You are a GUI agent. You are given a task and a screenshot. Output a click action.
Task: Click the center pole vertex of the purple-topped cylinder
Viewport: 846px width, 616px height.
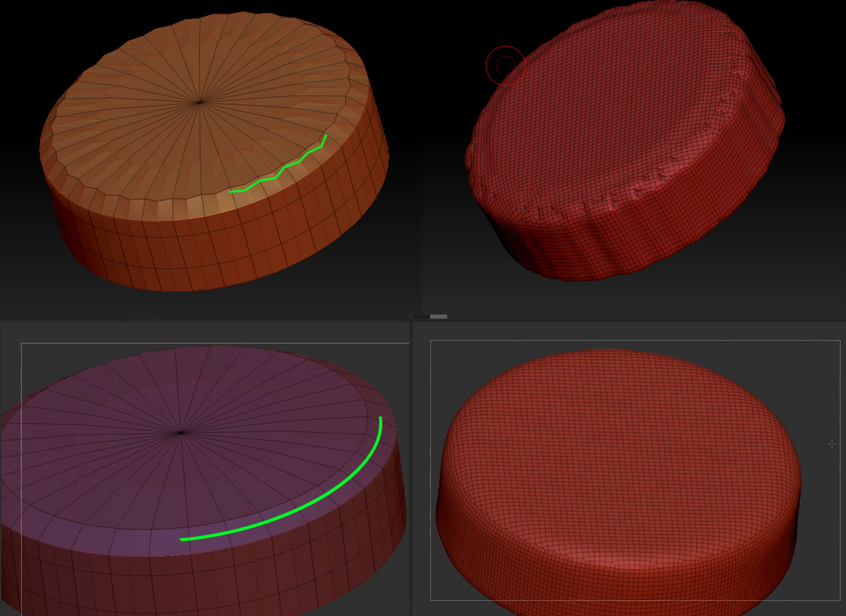(181, 433)
